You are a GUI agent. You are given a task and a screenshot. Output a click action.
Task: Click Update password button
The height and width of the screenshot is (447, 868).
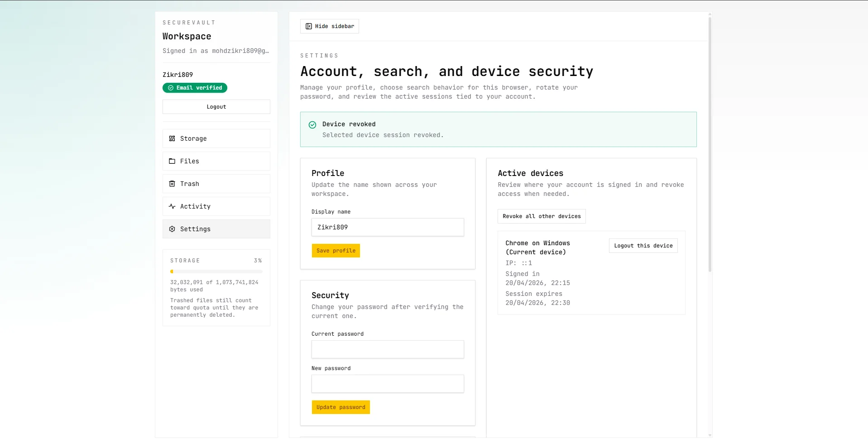[x=341, y=407]
